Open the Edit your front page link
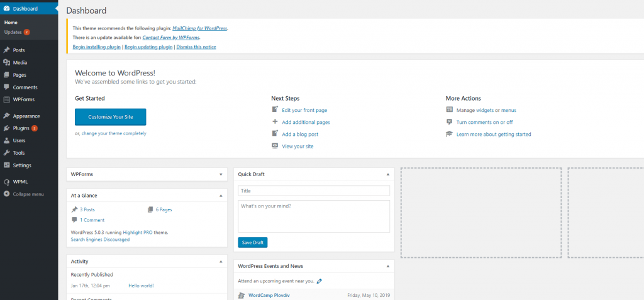 304,110
